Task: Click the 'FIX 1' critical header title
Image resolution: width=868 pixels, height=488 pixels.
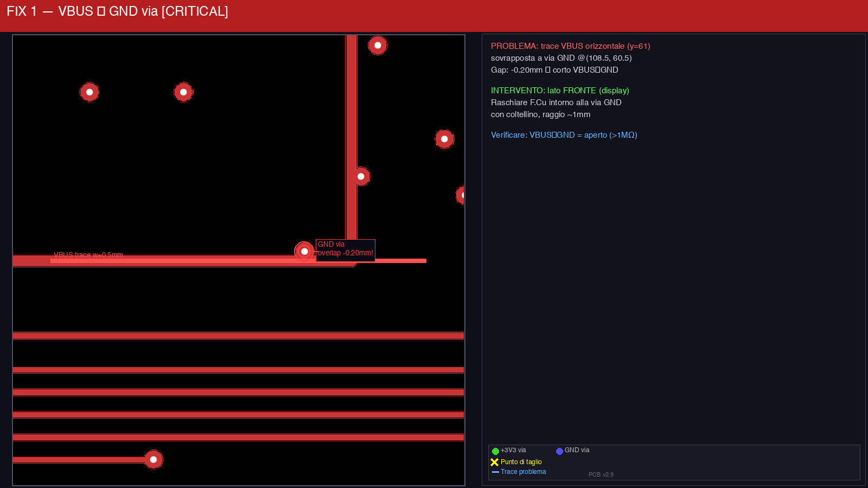Action: pyautogui.click(x=117, y=11)
